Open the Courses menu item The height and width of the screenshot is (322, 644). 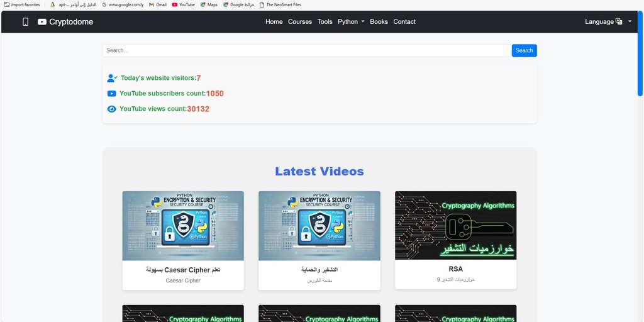[300, 22]
